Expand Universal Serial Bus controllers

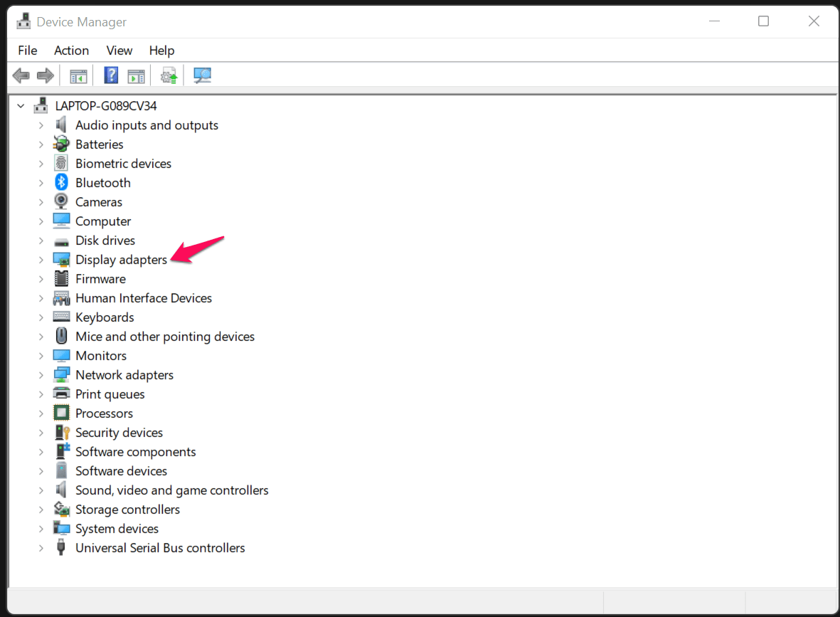coord(41,548)
